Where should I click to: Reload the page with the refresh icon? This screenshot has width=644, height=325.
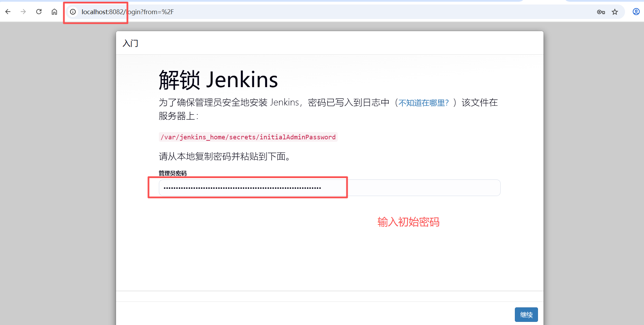pos(39,12)
